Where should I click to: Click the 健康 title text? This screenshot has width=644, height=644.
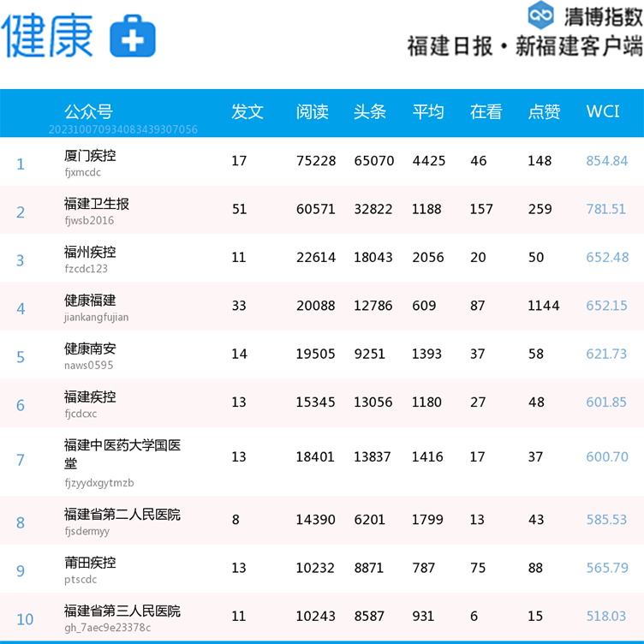[47, 35]
